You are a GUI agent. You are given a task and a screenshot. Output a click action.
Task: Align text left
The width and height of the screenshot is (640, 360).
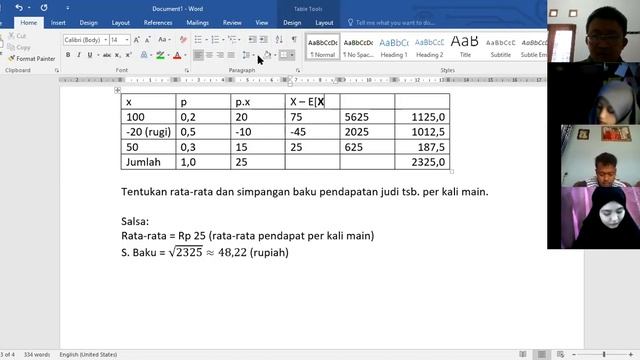[x=198, y=55]
